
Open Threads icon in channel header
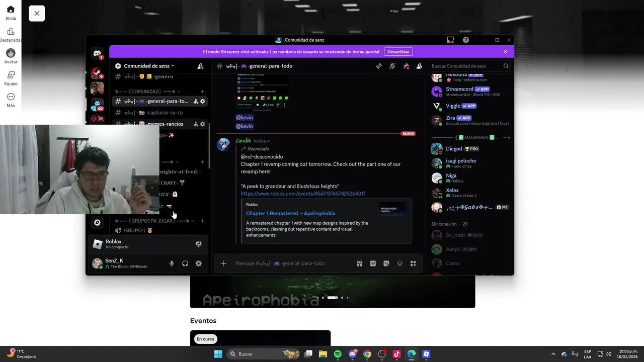click(379, 66)
